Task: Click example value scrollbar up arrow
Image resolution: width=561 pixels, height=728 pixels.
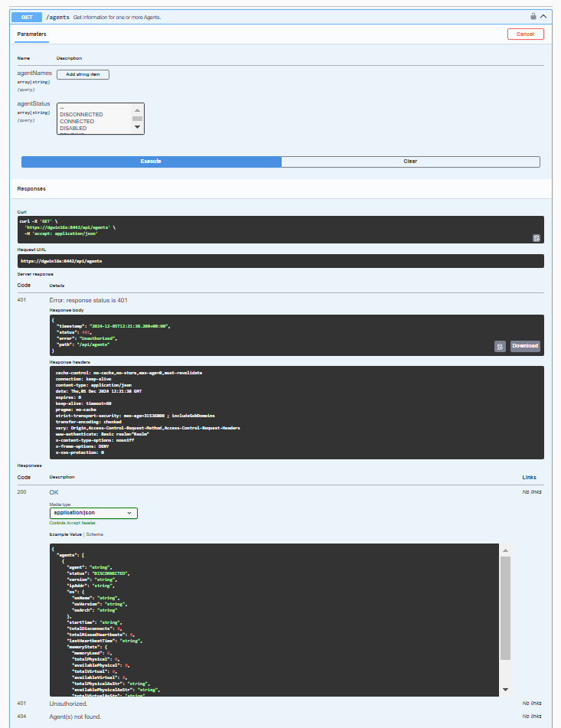Action: click(505, 550)
